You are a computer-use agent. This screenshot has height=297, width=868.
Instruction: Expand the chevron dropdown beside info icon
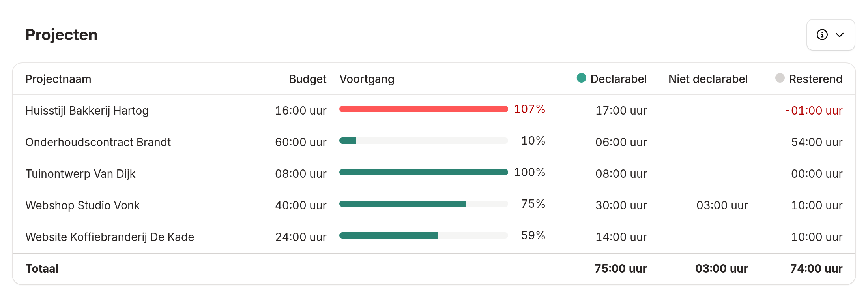tap(840, 35)
